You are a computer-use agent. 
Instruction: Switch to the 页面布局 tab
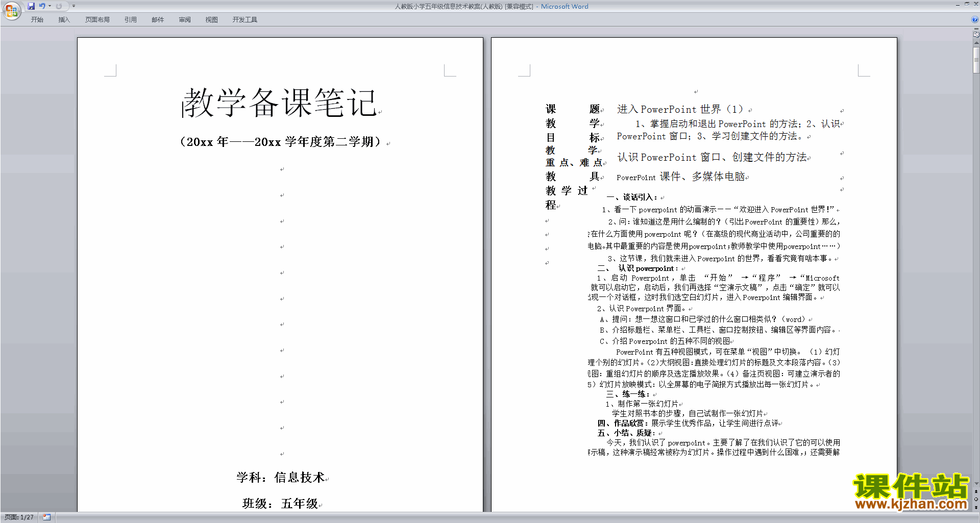(97, 20)
